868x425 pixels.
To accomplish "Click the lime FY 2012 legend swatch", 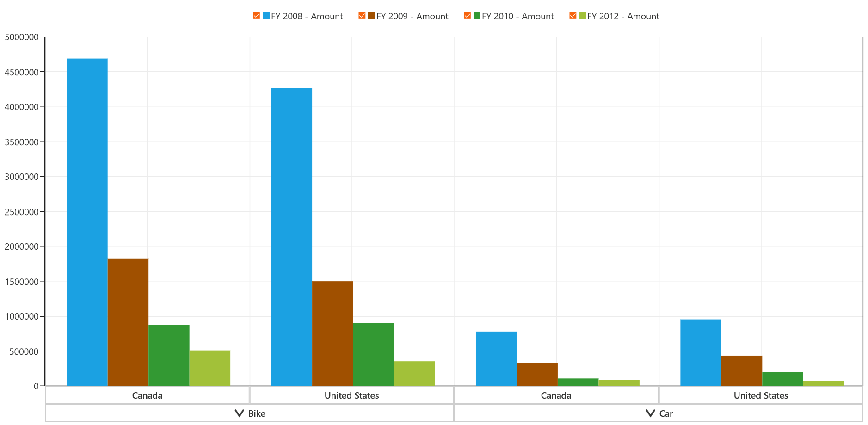I will pyautogui.click(x=583, y=16).
